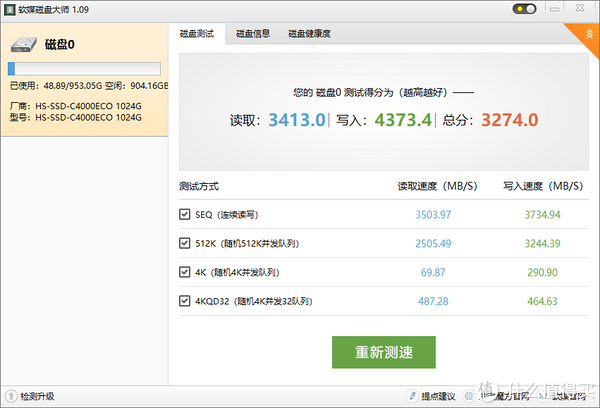Click the 测试方式 column header
The height and width of the screenshot is (408, 600).
click(199, 186)
